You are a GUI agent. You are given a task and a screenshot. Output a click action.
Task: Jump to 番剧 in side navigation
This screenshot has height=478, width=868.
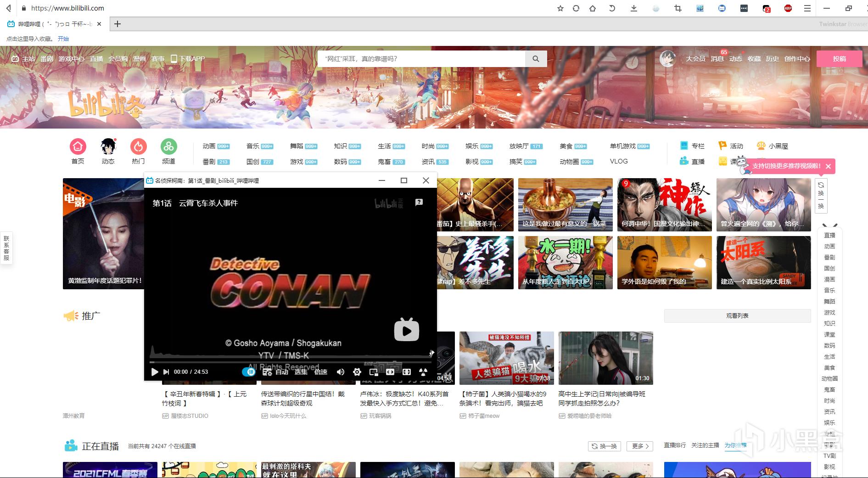coord(829,258)
